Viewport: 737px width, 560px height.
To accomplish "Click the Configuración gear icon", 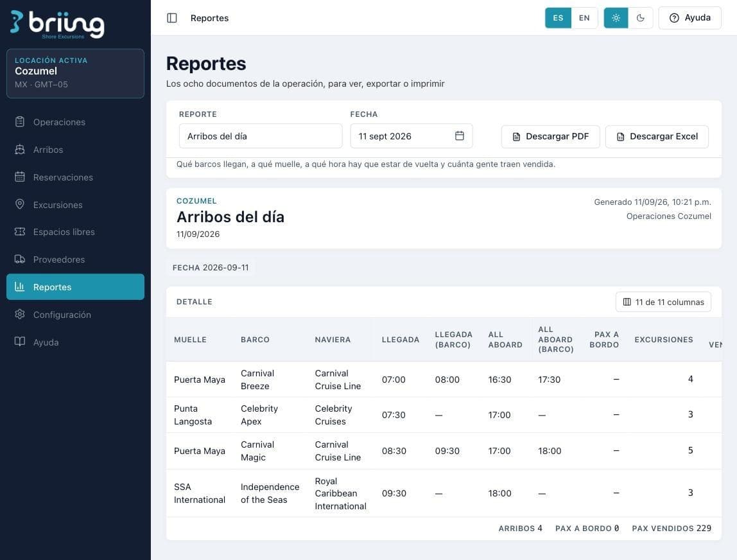I will coord(20,314).
